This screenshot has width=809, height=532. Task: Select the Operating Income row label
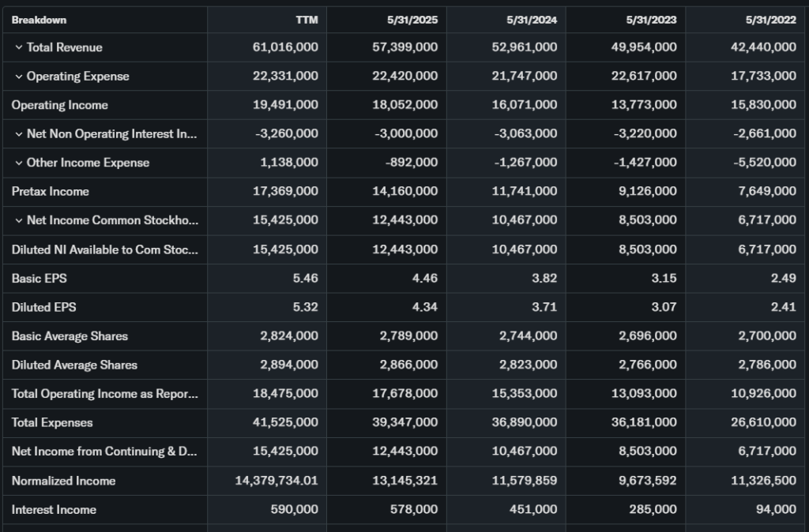tap(60, 105)
